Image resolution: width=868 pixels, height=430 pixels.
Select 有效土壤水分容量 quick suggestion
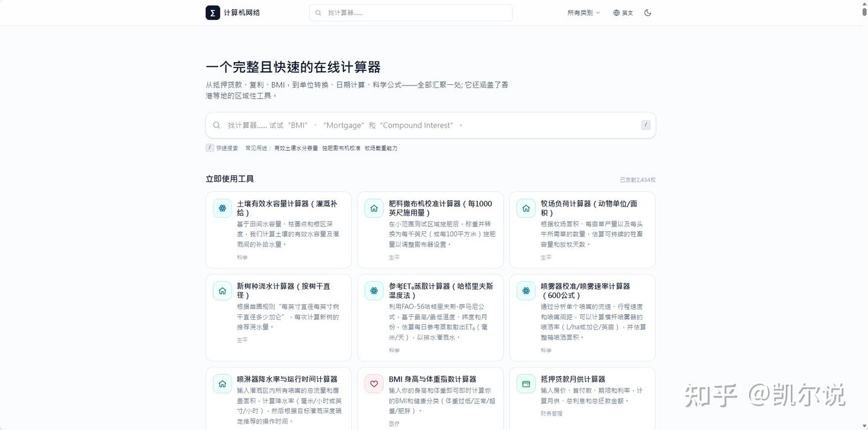296,148
